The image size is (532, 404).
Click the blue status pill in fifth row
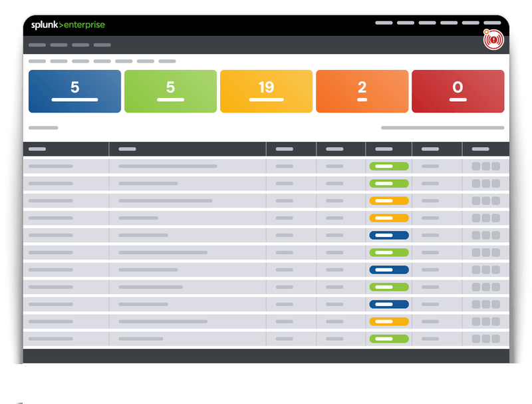point(389,235)
